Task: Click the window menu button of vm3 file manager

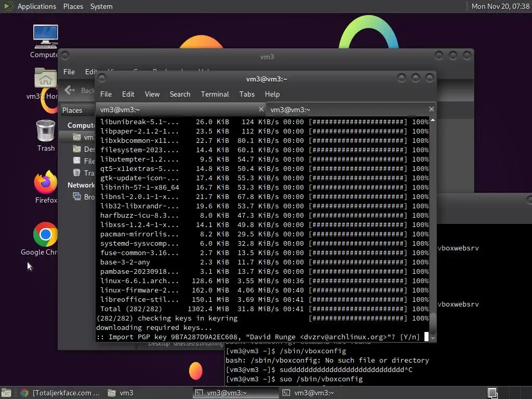Action: (65, 55)
